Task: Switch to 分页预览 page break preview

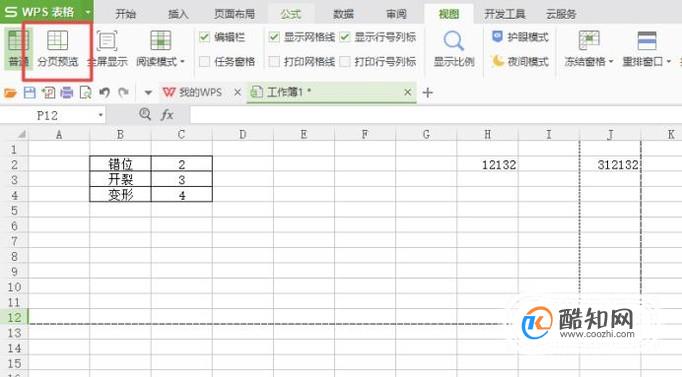Action: [57, 49]
